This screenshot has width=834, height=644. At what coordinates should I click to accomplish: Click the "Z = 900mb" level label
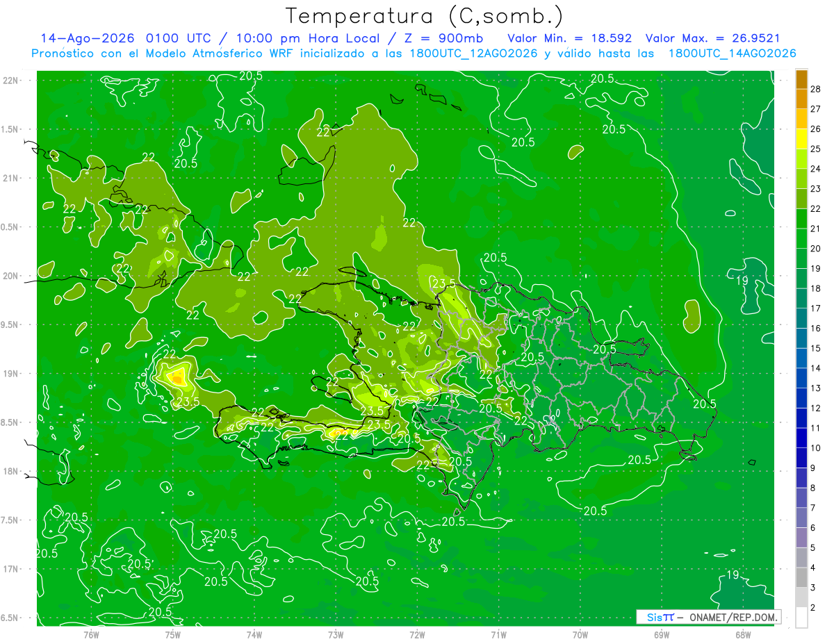tap(445, 38)
